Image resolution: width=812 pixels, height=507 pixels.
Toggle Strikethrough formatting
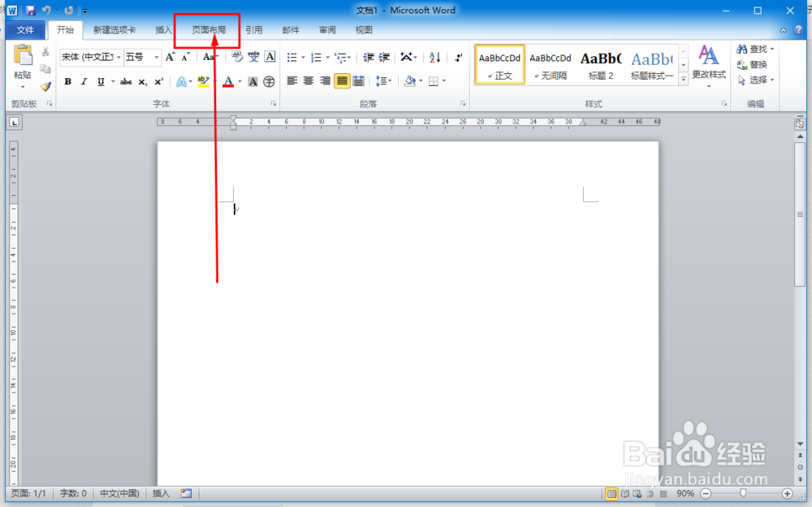click(x=126, y=81)
